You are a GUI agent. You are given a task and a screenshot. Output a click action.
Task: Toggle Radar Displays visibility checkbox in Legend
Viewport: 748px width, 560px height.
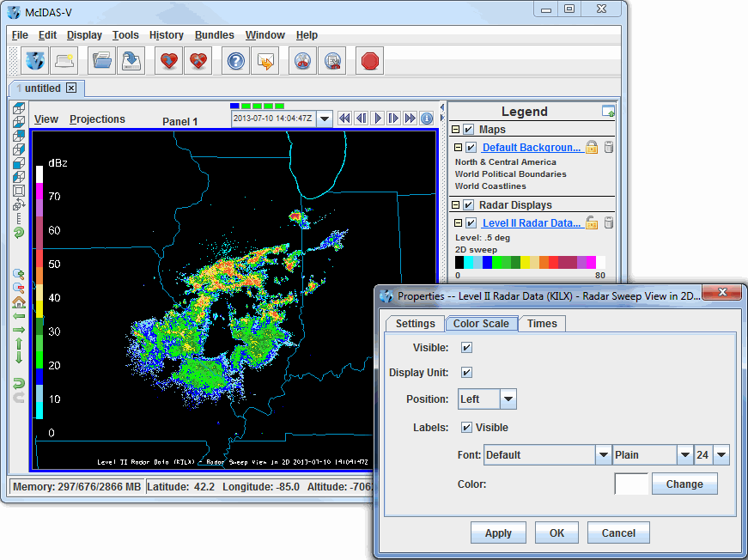[x=468, y=205]
